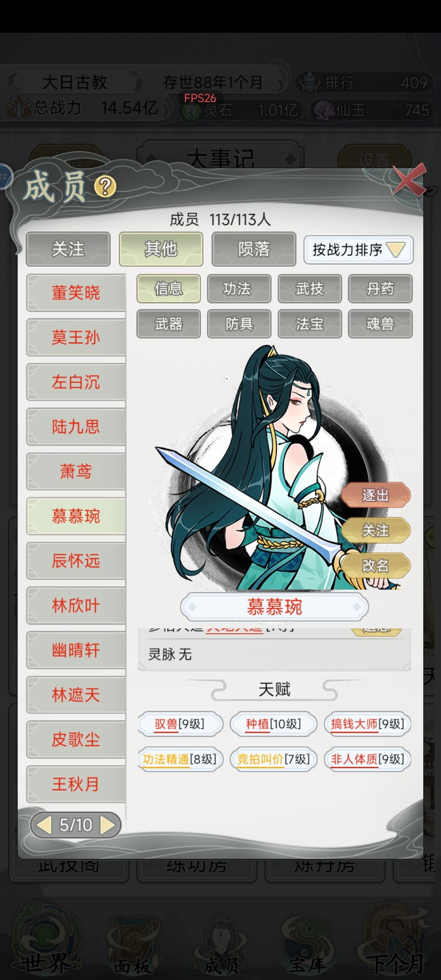This screenshot has height=980, width=441.
Task: Go to next member page arrow
Action: point(108,825)
